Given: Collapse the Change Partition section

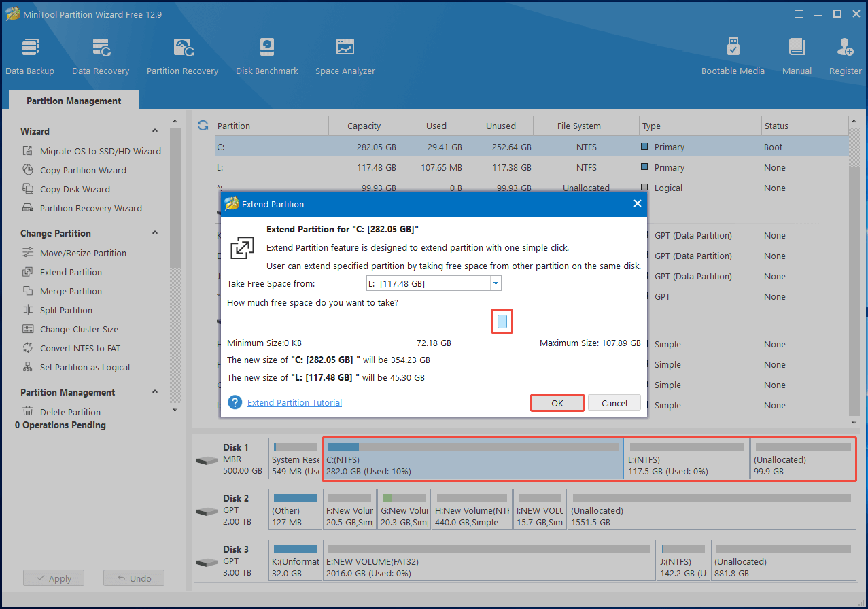Looking at the screenshot, I should (x=155, y=233).
